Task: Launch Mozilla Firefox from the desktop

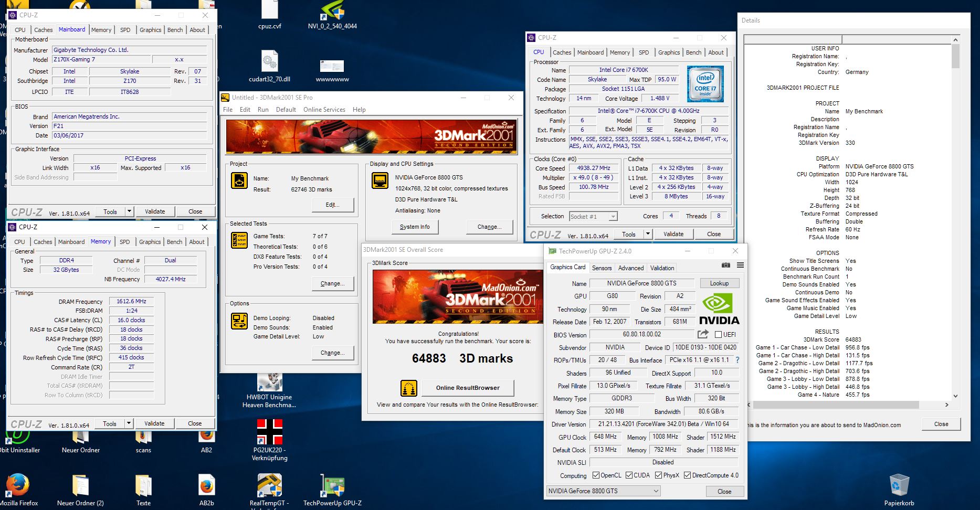Action: tap(18, 490)
